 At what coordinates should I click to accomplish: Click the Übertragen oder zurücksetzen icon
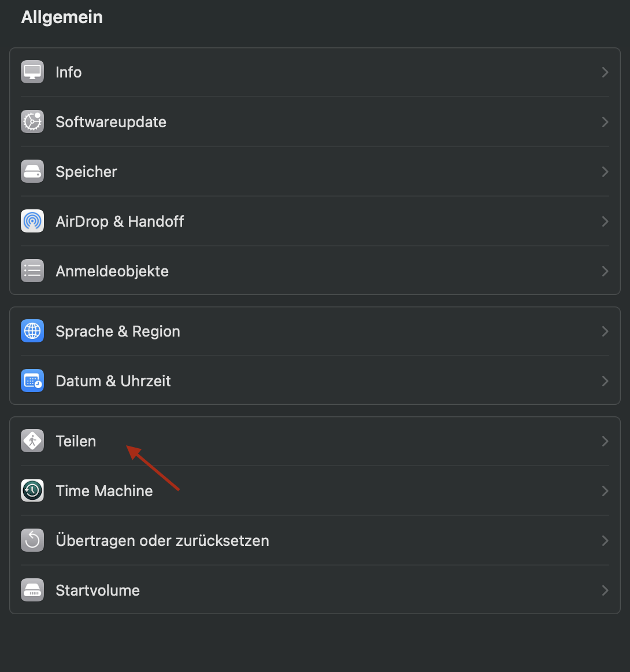(x=32, y=541)
